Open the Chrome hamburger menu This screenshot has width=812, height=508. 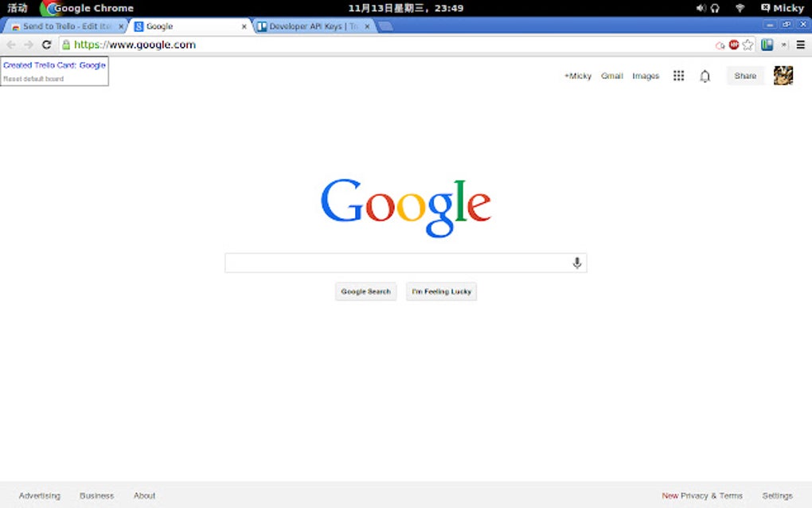click(801, 45)
